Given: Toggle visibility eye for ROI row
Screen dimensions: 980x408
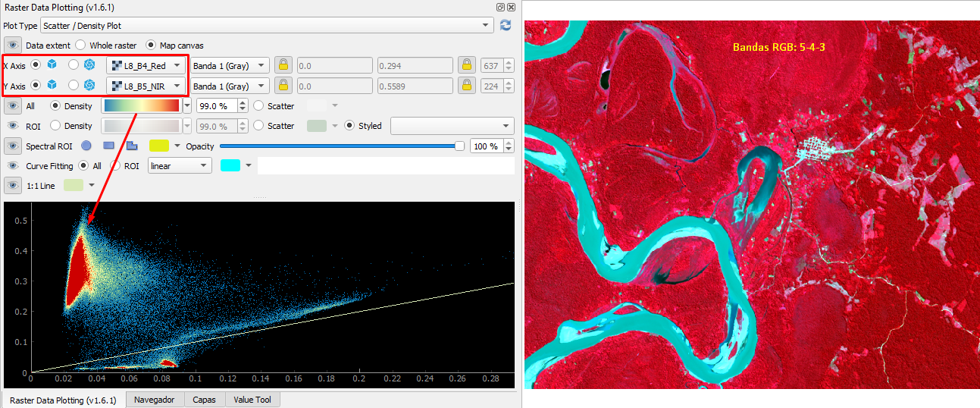Looking at the screenshot, I should [12, 126].
